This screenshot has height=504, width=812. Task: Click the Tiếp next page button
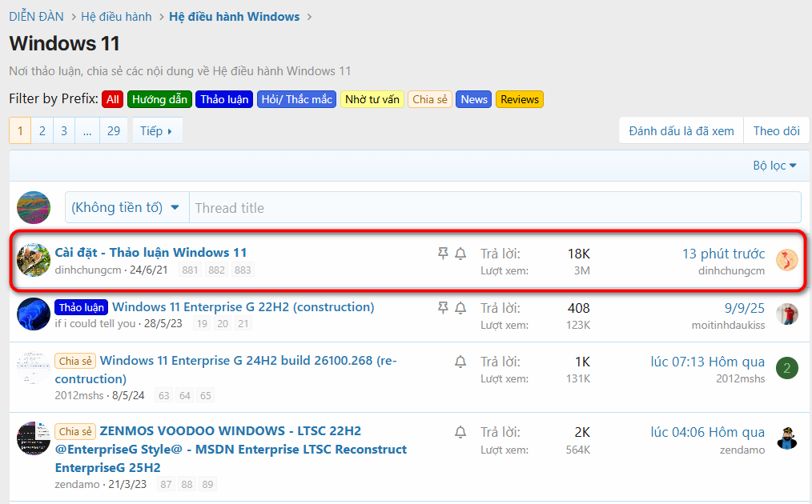click(157, 131)
